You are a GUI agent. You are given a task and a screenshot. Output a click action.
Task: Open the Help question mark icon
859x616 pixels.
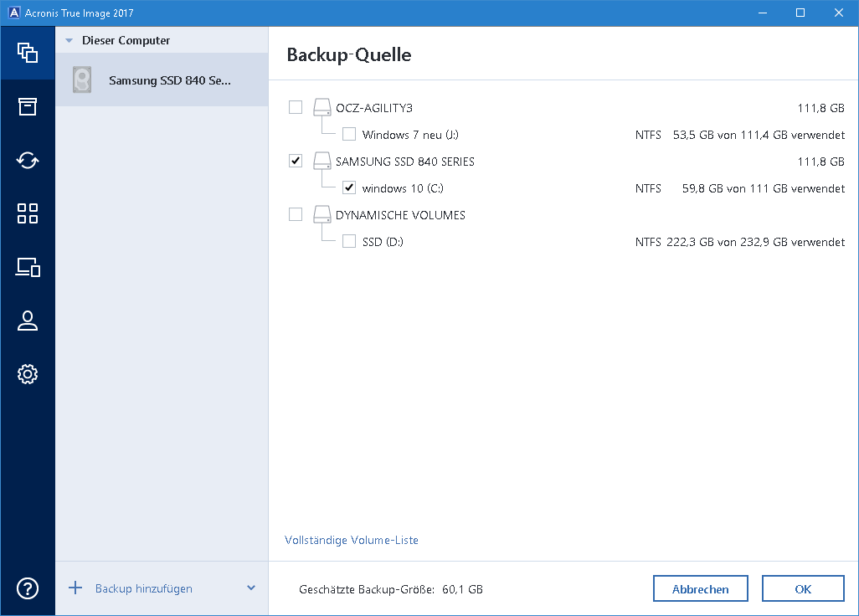pyautogui.click(x=28, y=588)
